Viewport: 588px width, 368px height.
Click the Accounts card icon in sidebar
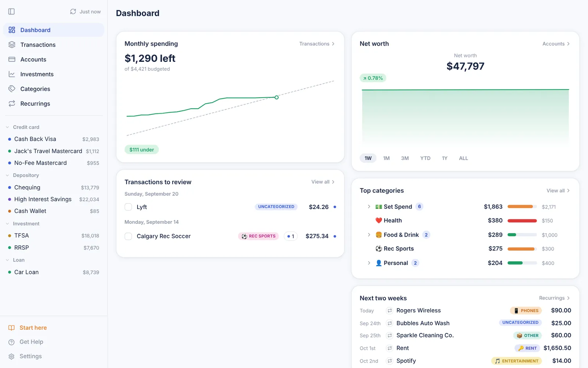tap(12, 59)
